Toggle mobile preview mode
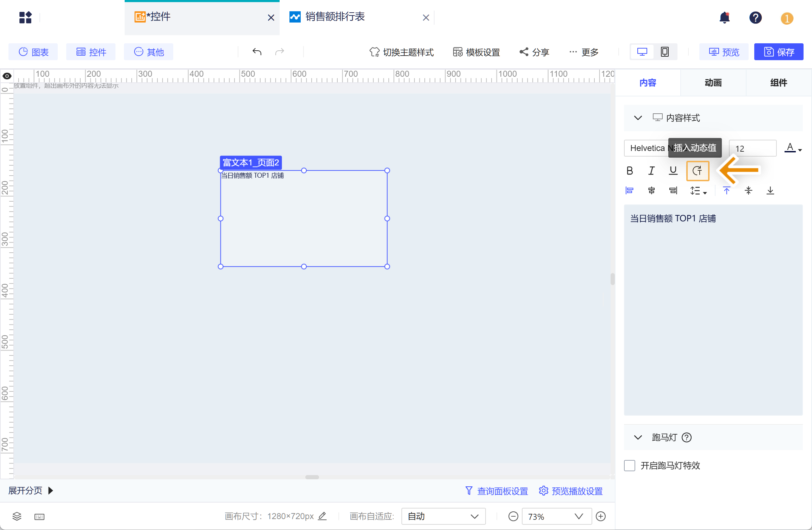This screenshot has height=530, width=812. [x=664, y=51]
